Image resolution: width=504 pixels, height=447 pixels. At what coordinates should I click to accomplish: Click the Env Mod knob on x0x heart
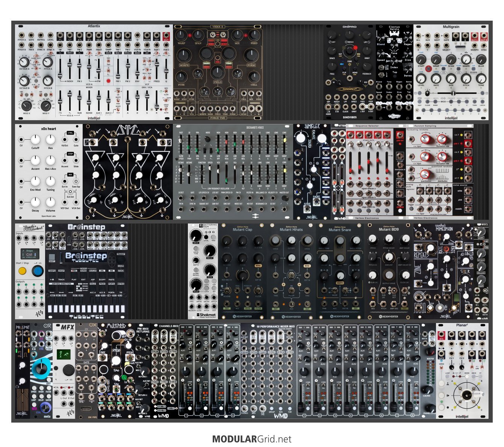35,182
